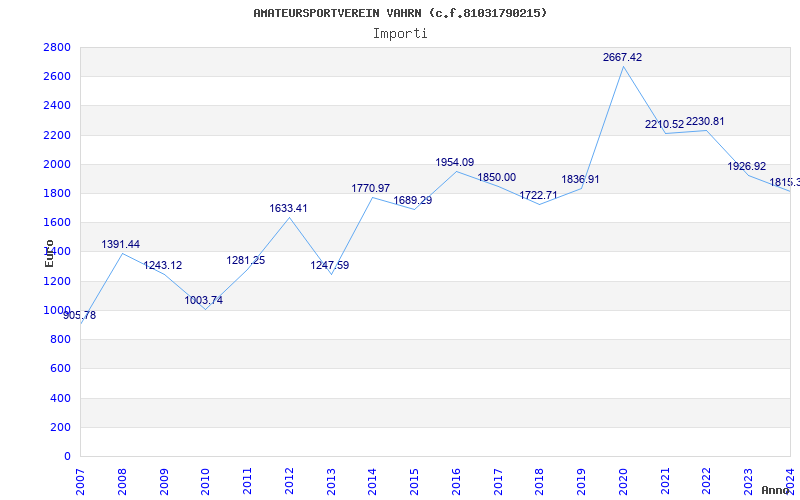Click y-axis value 2400
The height and width of the screenshot is (500, 800).
click(x=57, y=106)
